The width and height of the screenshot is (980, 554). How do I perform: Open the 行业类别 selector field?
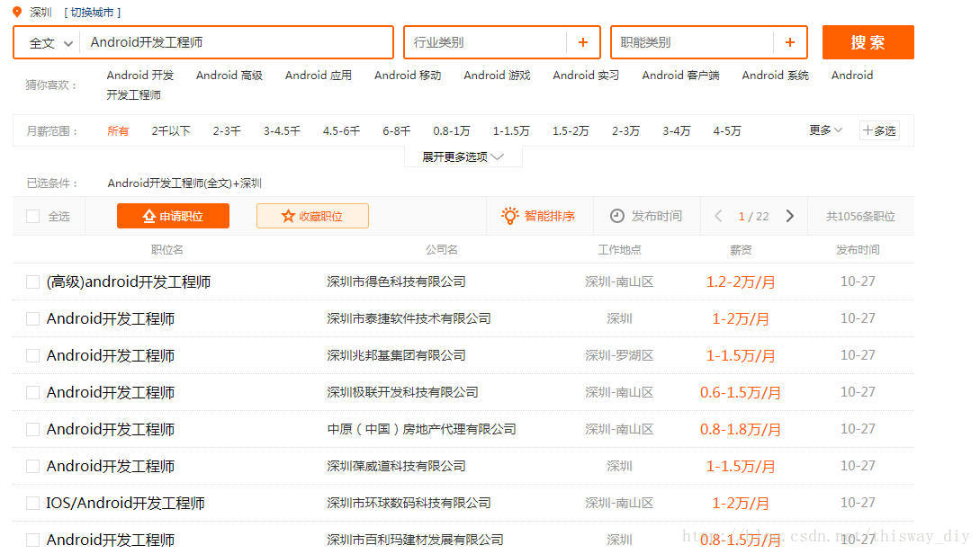(x=502, y=42)
